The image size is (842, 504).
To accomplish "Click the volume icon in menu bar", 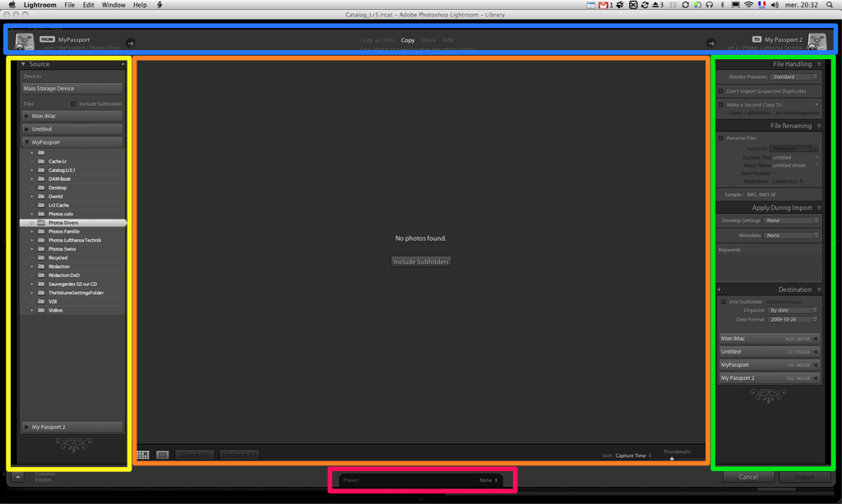I will [x=775, y=5].
